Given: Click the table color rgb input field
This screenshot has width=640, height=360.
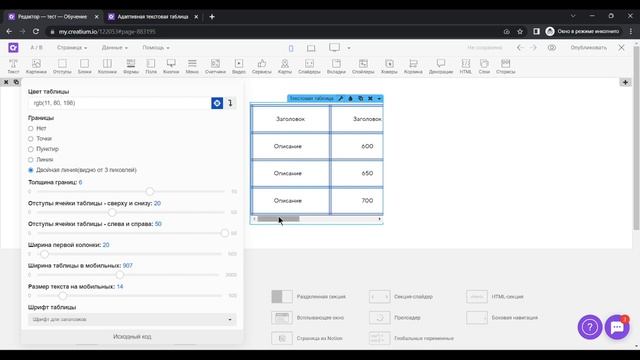Looking at the screenshot, I should point(120,103).
